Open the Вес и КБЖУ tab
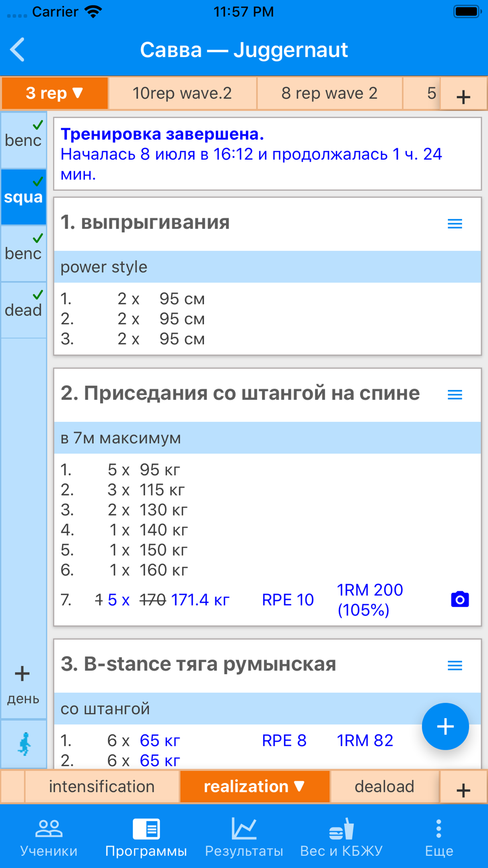This screenshot has height=868, width=488. [341, 837]
